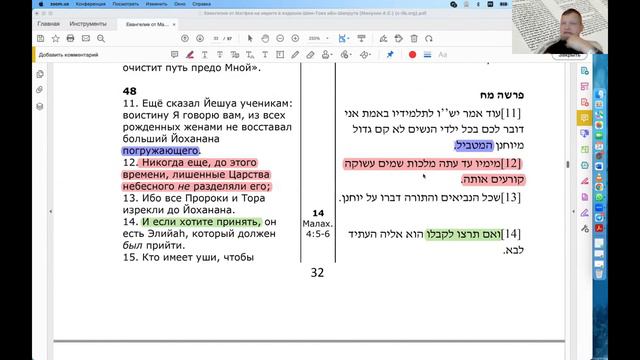Open WhatsApp from the Dock
Viewport: 640px width, 360px height.
click(x=599, y=197)
